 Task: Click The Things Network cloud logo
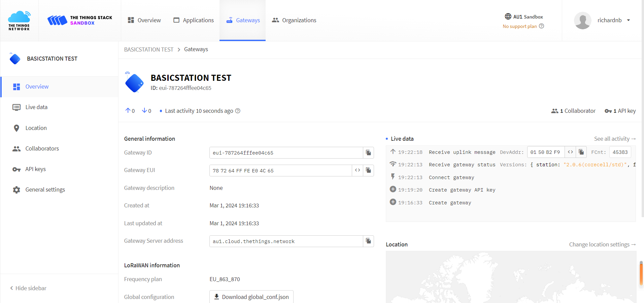point(19,21)
